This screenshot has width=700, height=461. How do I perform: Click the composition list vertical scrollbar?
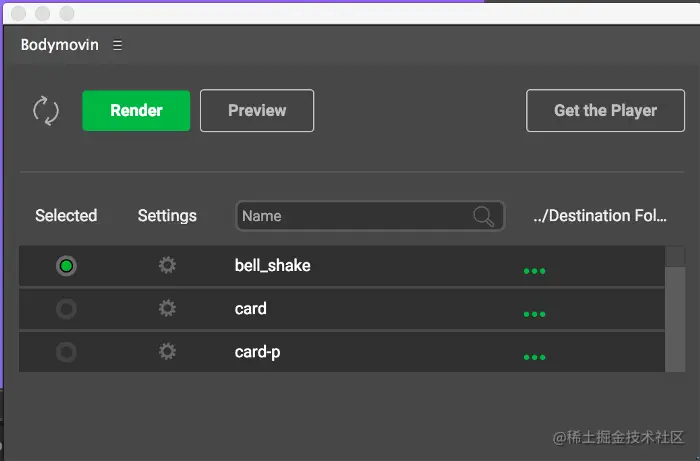tap(675, 309)
